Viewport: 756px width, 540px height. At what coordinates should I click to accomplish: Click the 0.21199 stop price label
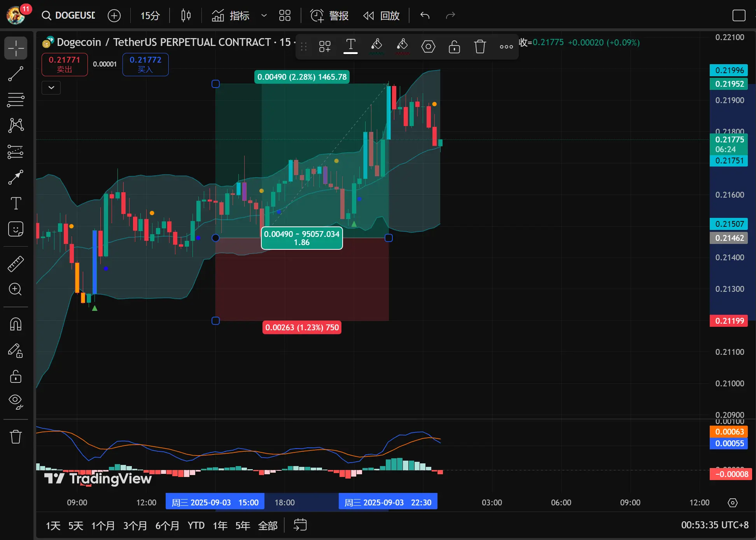click(728, 321)
